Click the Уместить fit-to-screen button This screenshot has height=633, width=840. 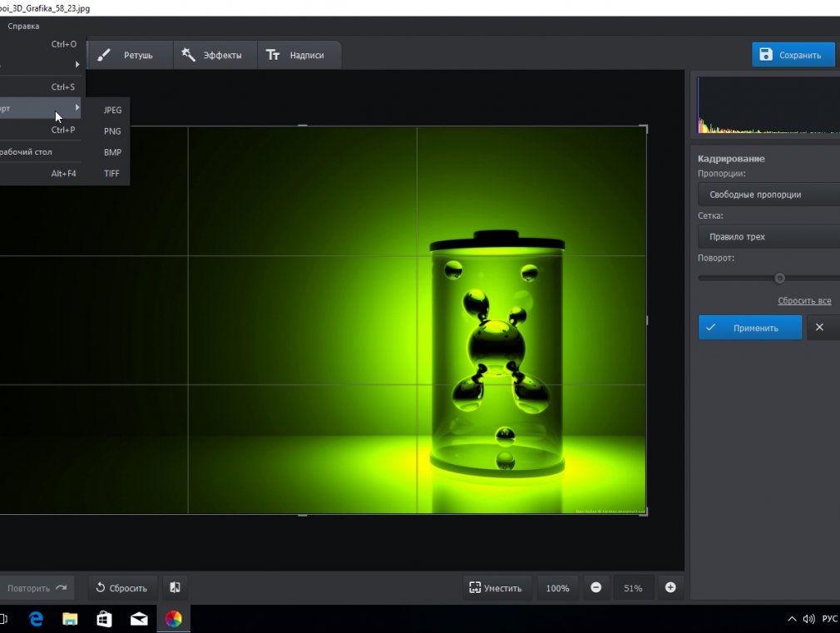pyautogui.click(x=496, y=588)
